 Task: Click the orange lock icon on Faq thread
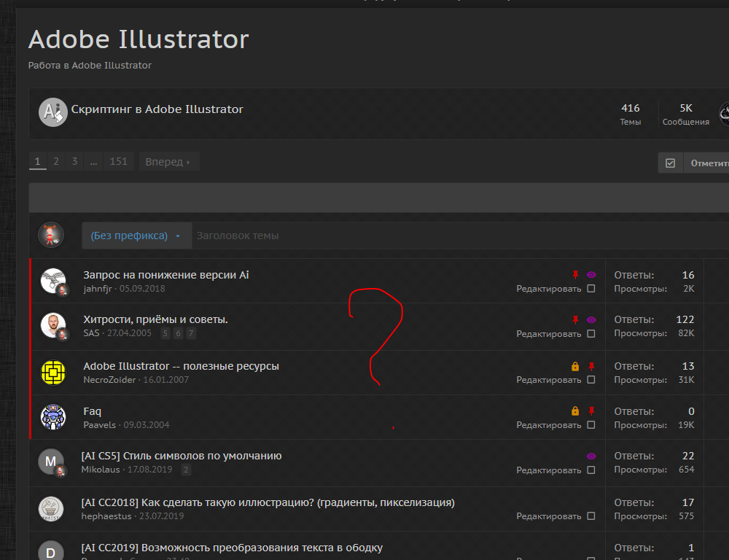coord(575,411)
